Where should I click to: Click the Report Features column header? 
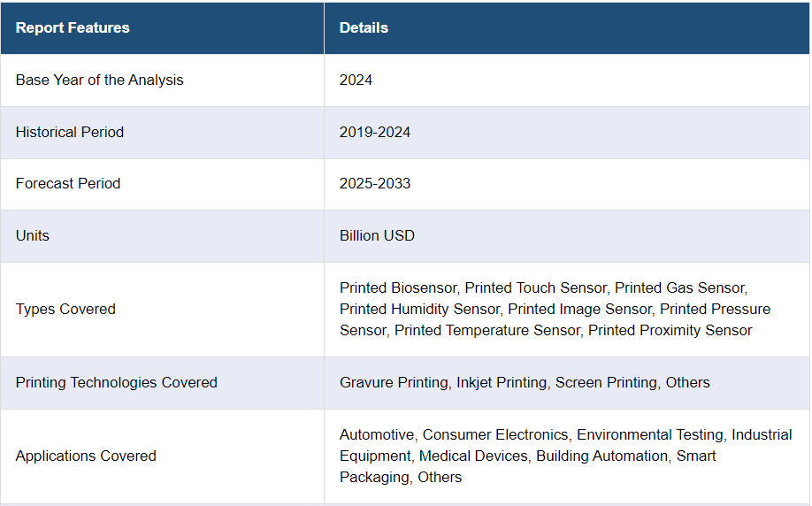pos(73,27)
